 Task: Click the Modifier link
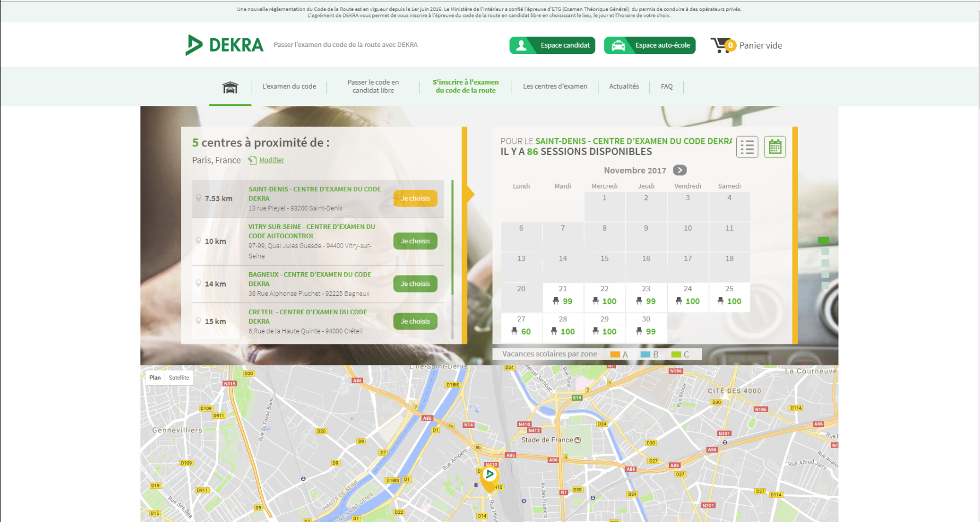(272, 160)
